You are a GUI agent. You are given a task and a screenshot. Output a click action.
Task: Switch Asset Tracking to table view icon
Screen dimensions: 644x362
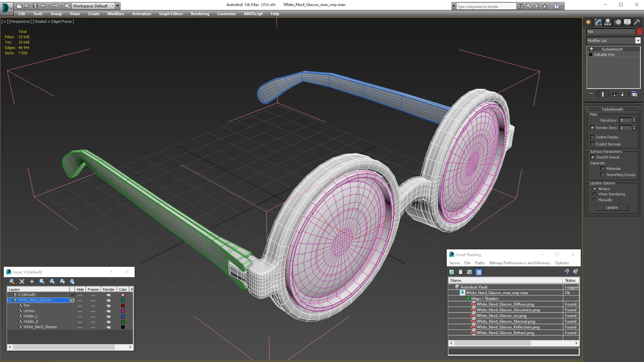(479, 272)
